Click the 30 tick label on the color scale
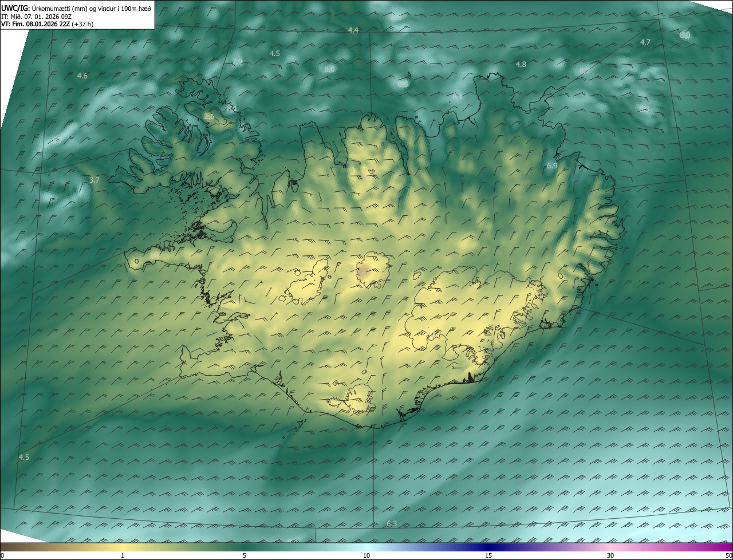The width and height of the screenshot is (733, 560). (x=610, y=555)
